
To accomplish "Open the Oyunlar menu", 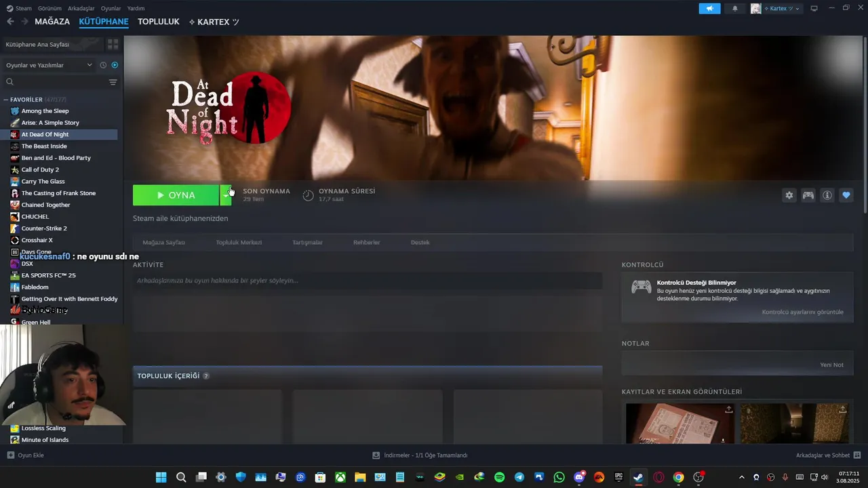I will coord(111,8).
